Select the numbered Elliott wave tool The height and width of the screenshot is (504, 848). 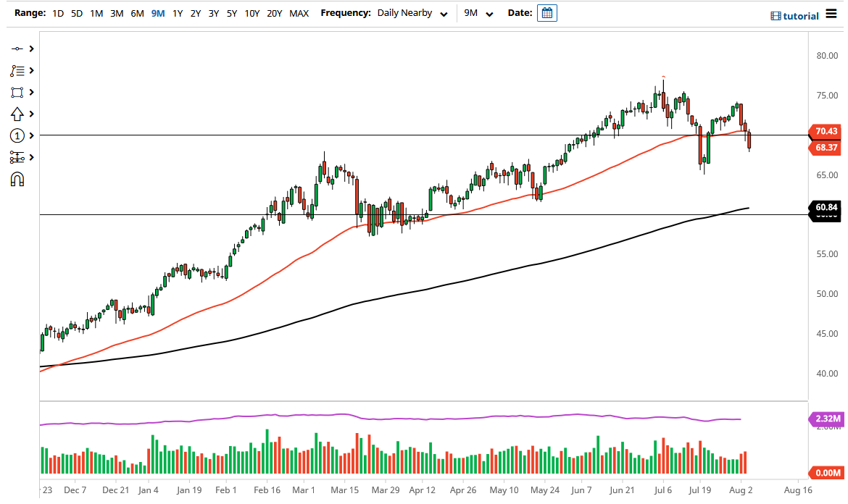pyautogui.click(x=17, y=135)
